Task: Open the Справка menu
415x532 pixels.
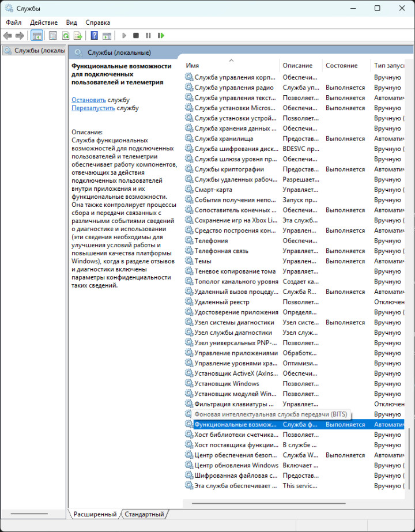Action: pos(97,22)
